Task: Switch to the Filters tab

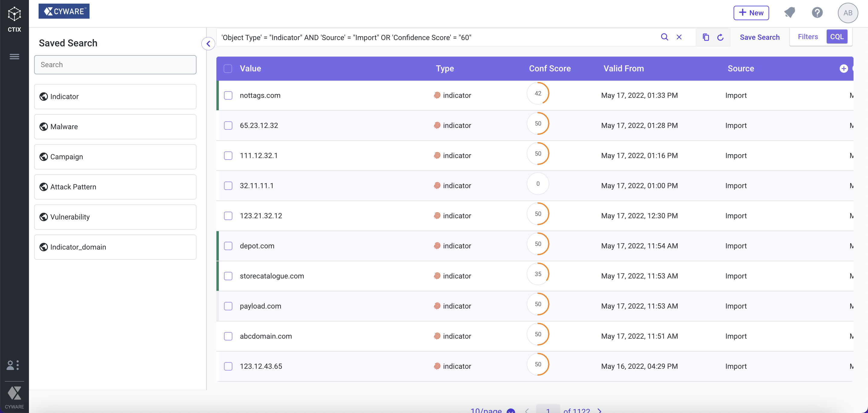Action: (808, 37)
